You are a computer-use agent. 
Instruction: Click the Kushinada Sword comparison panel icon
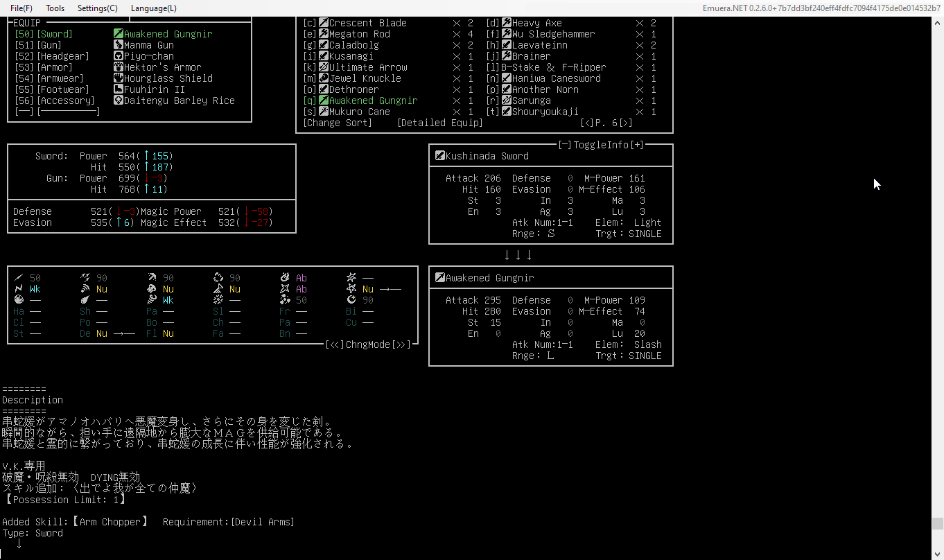[x=440, y=156]
